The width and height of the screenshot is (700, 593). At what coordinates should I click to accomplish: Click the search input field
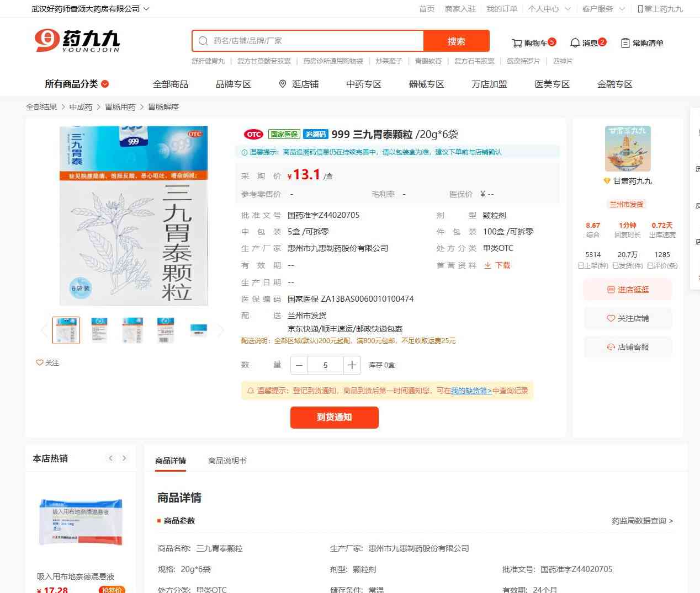315,41
